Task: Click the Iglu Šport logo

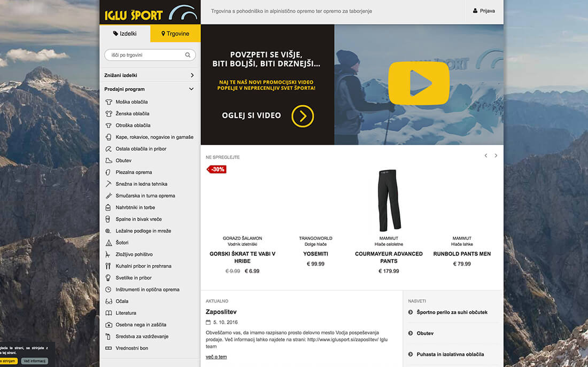Action: (150, 12)
